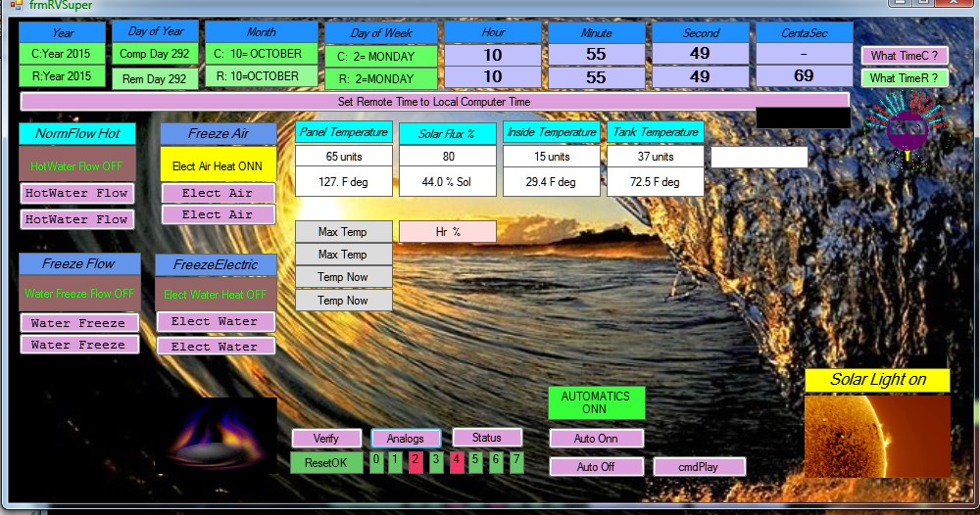The height and width of the screenshot is (515, 980).
Task: Click the R: 2=MONDAY field
Action: click(x=380, y=78)
